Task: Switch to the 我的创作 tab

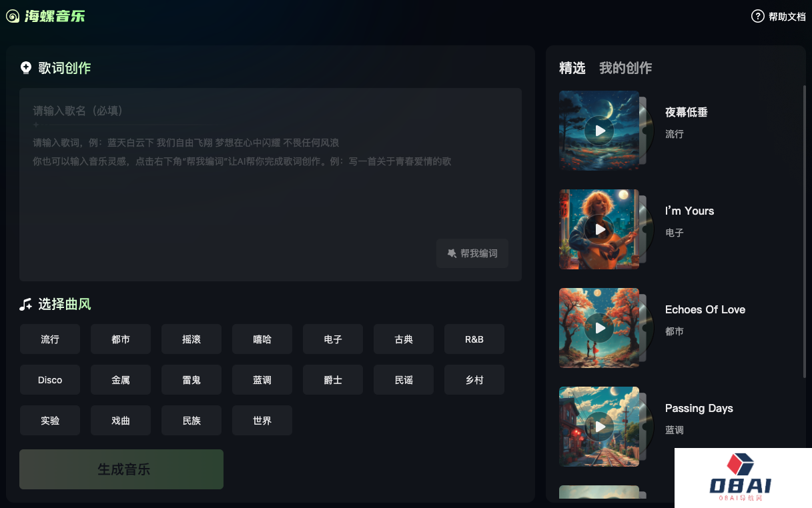Action: click(625, 68)
